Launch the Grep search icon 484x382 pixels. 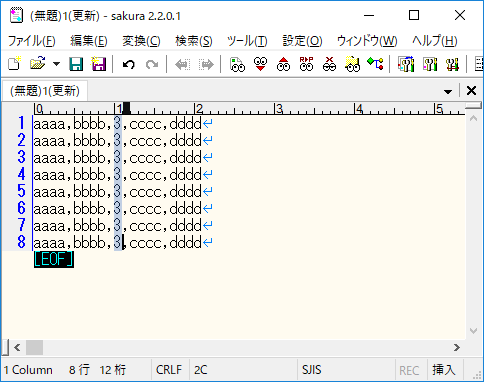352,64
